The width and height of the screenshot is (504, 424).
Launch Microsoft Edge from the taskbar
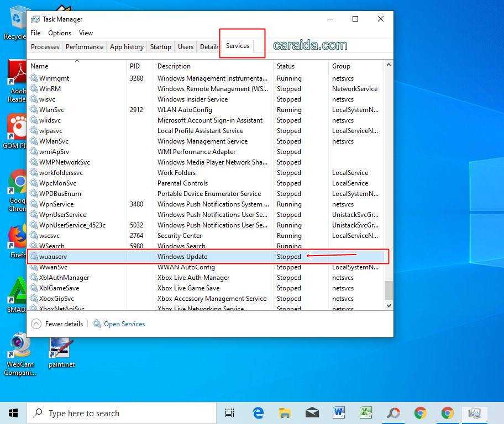coord(258,413)
